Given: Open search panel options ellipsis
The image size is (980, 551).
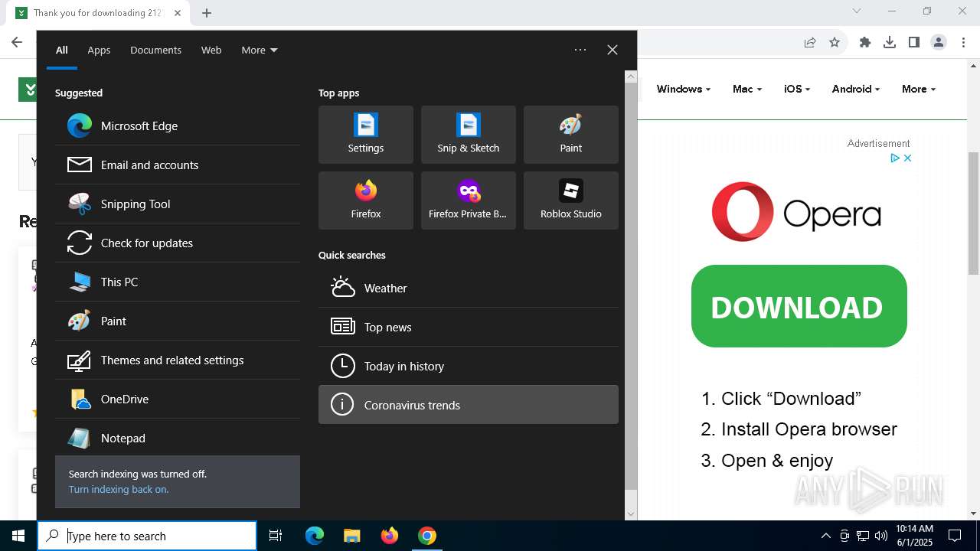Looking at the screenshot, I should [x=580, y=50].
